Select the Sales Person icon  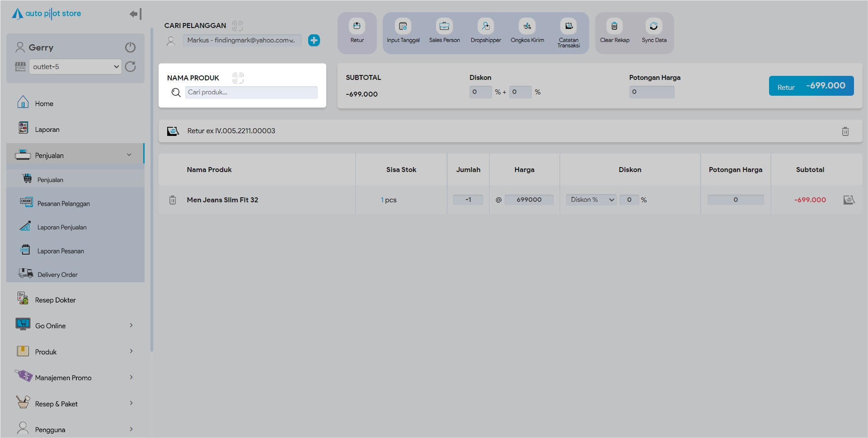[444, 27]
